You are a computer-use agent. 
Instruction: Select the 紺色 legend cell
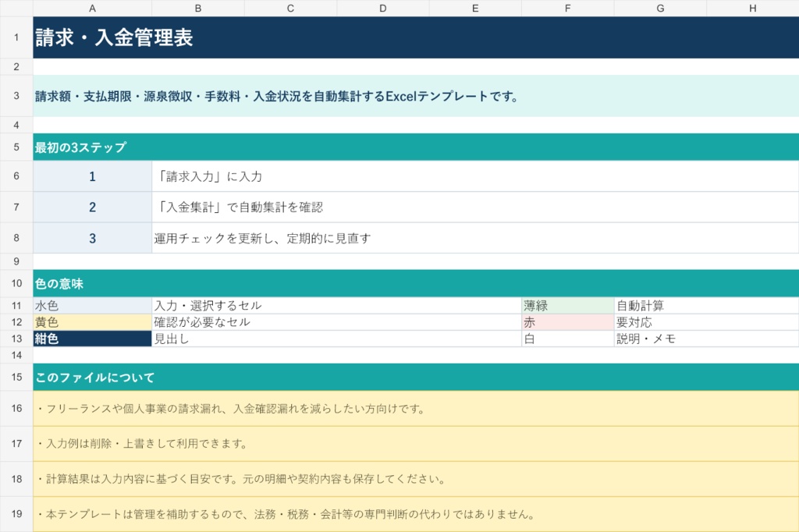(x=92, y=339)
